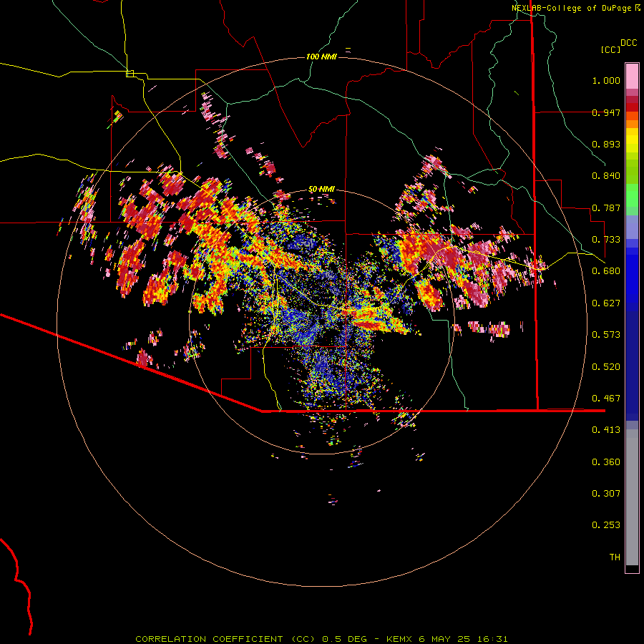This screenshot has width=644, height=644.
Task: Click the DCC label above the color bar
Action: click(x=628, y=43)
